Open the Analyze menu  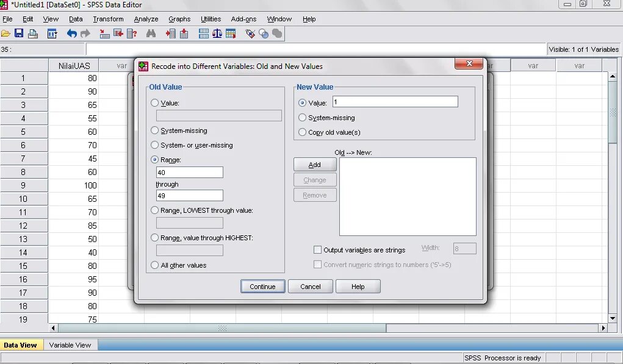point(146,19)
